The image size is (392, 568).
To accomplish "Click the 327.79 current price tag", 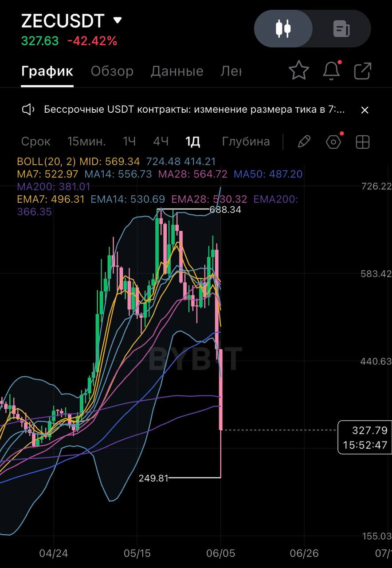I will pyautogui.click(x=365, y=437).
